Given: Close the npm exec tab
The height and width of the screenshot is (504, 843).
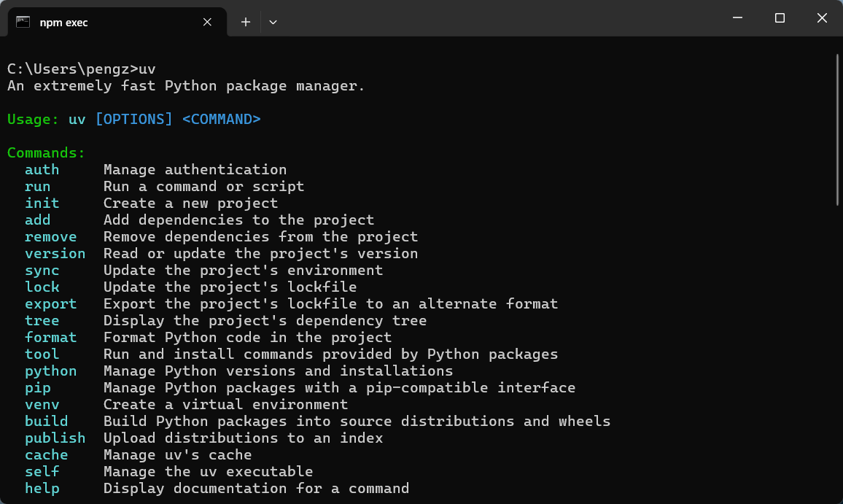Looking at the screenshot, I should click(208, 22).
